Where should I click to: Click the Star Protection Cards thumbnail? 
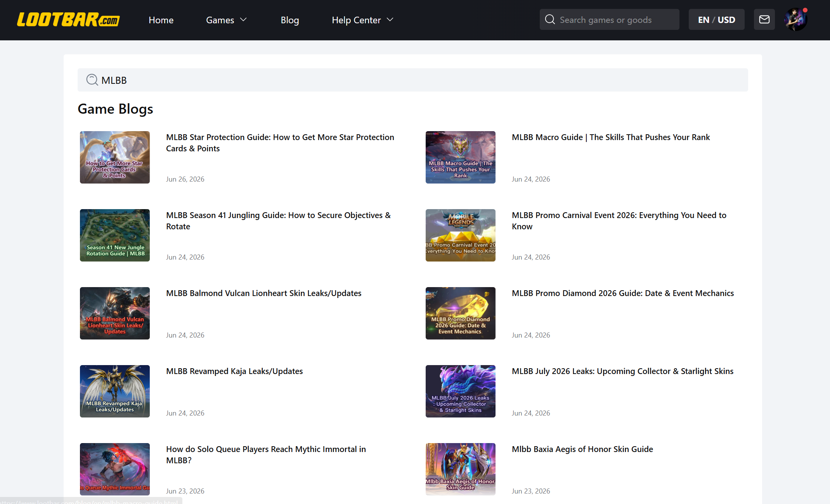coord(115,157)
